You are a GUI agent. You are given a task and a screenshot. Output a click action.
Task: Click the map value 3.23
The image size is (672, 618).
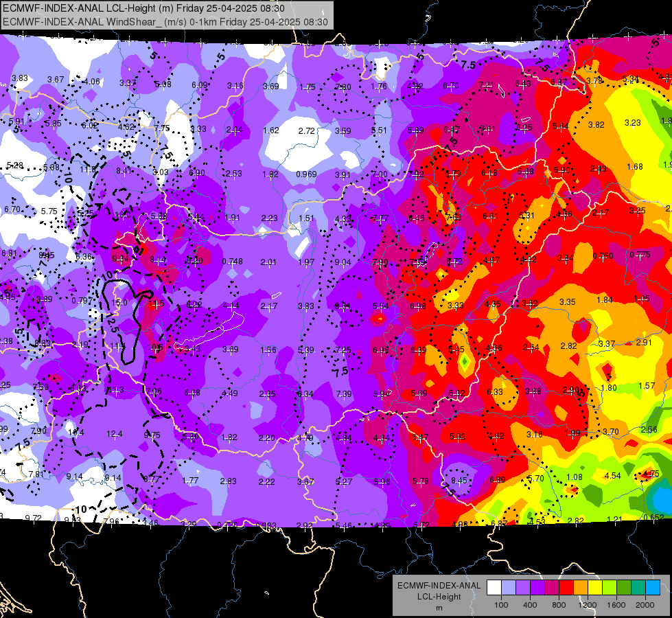coord(633,123)
